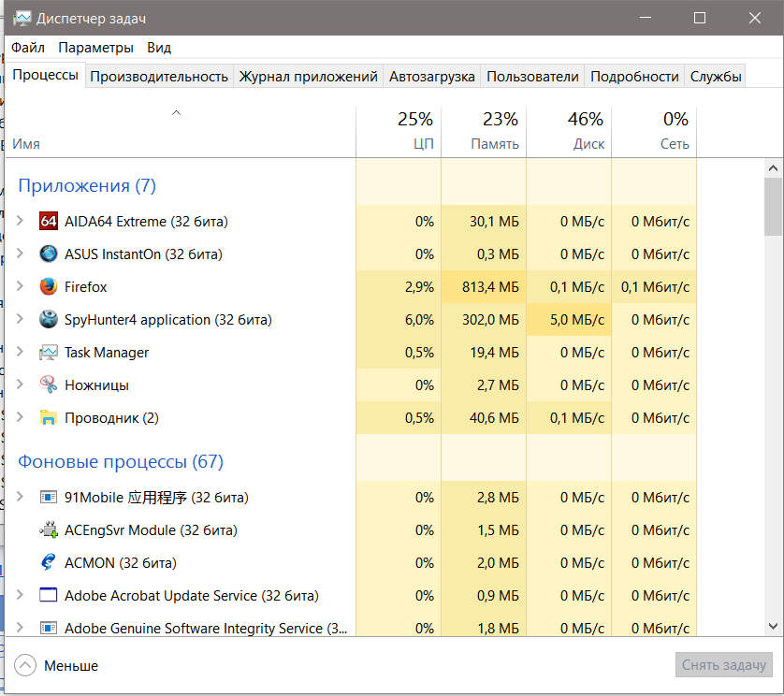Click the Adobe Acrobat Update Service icon
The height and width of the screenshot is (696, 784).
click(49, 596)
